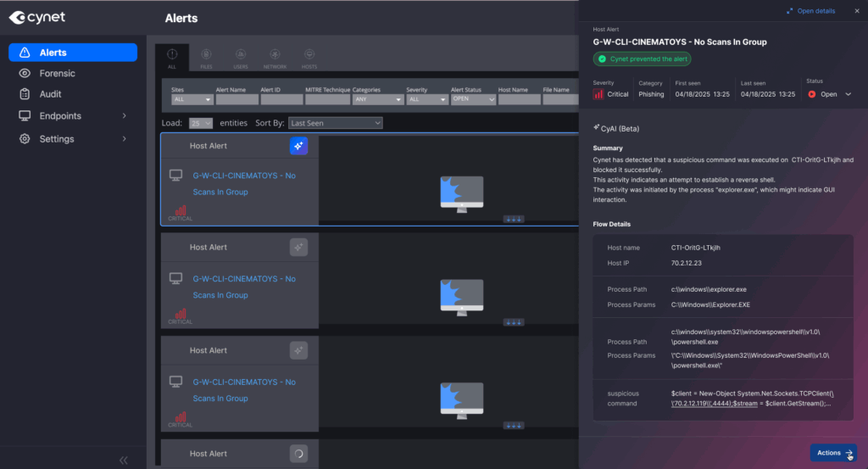
Task: Open the Forensic section in the sidebar
Action: click(57, 74)
